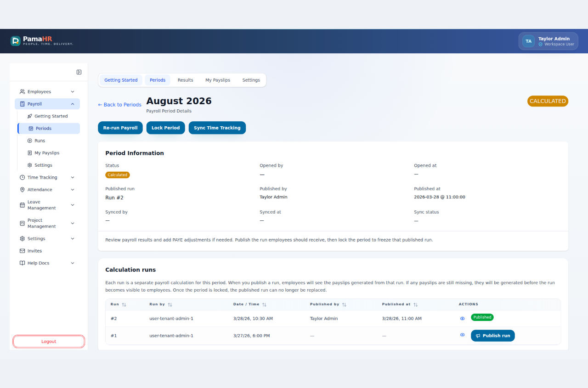Click the 3/27/26, 6:00 PM cell
The height and width of the screenshot is (388, 588).
point(252,336)
